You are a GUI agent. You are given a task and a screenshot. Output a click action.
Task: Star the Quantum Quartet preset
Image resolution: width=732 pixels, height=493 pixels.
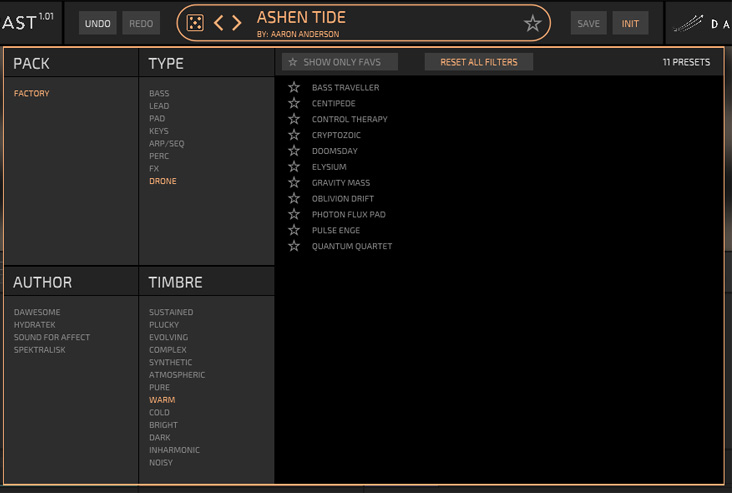coord(294,246)
